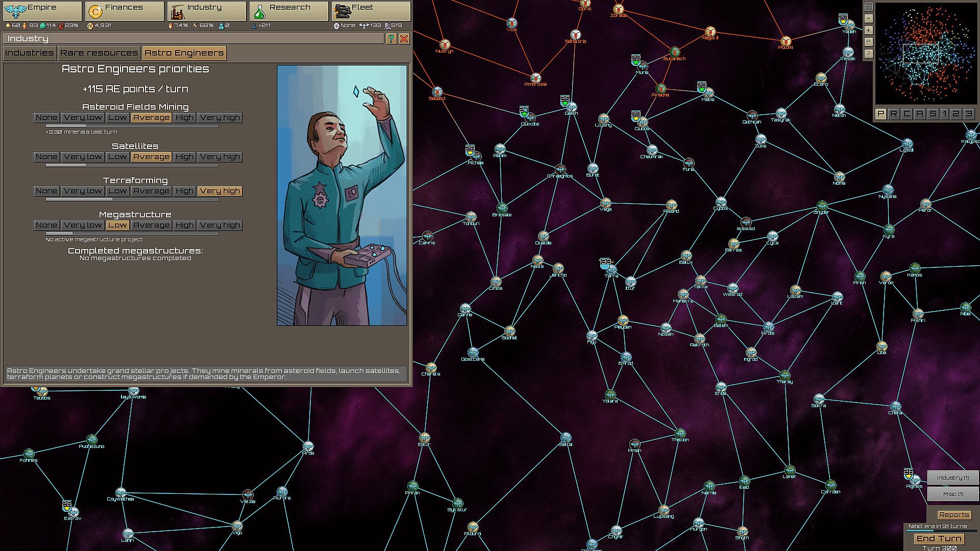This screenshot has height=551, width=980.
Task: Switch to the Industries tab
Action: tap(29, 53)
